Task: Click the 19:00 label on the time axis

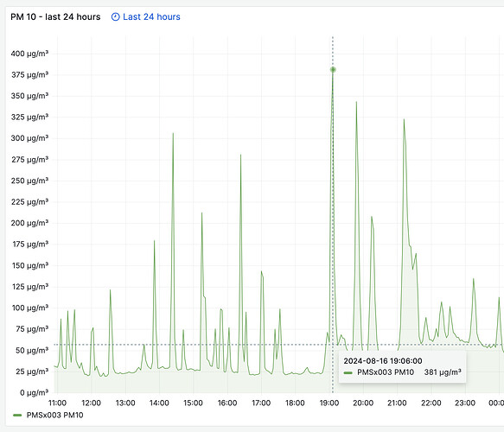Action: [329, 403]
